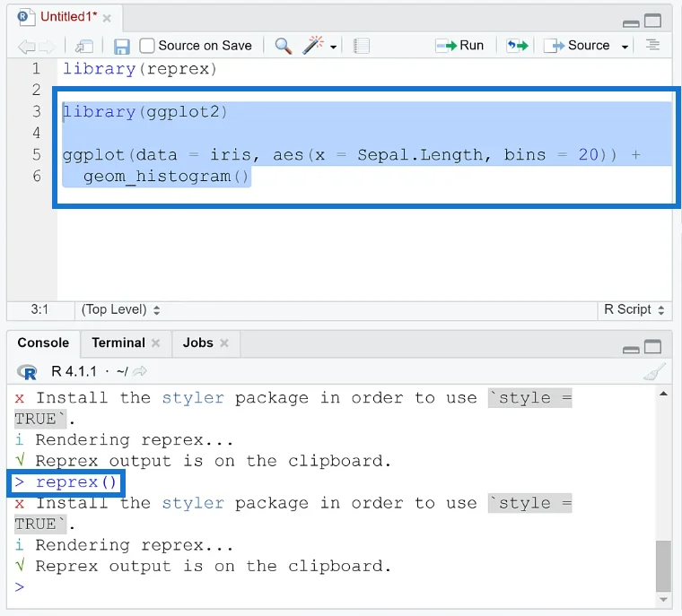
Task: Close the Jobs tab
Action: coord(224,343)
